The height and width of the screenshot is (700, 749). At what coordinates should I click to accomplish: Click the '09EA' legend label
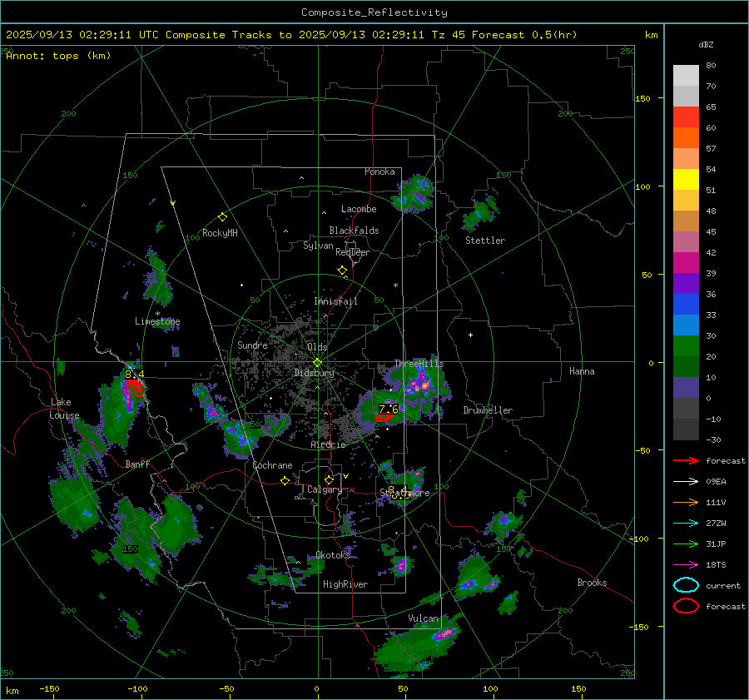tap(716, 482)
